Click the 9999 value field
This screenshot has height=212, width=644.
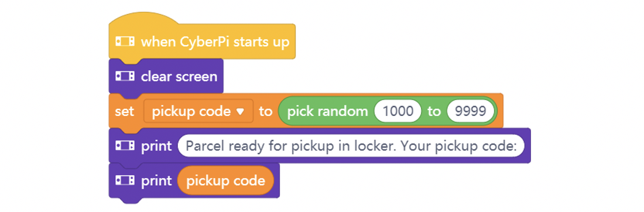tap(470, 111)
